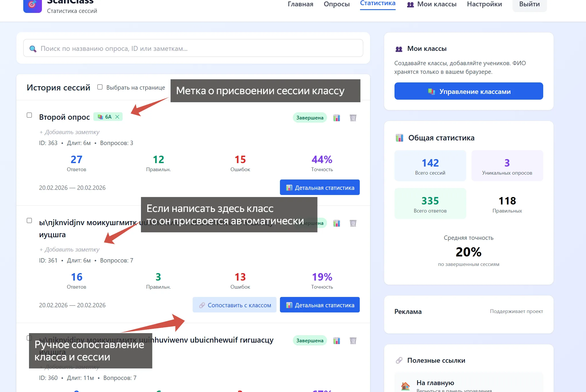The image size is (586, 392).
Task: Remove 6А class tag with X
Action: tap(117, 117)
